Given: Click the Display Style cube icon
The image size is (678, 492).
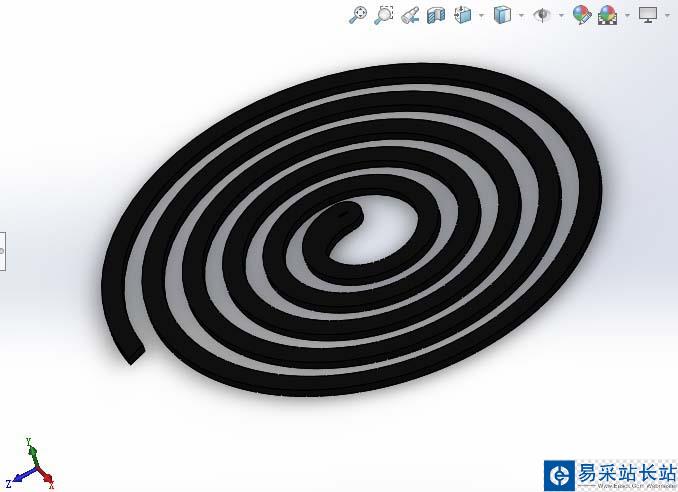Looking at the screenshot, I should [x=502, y=15].
